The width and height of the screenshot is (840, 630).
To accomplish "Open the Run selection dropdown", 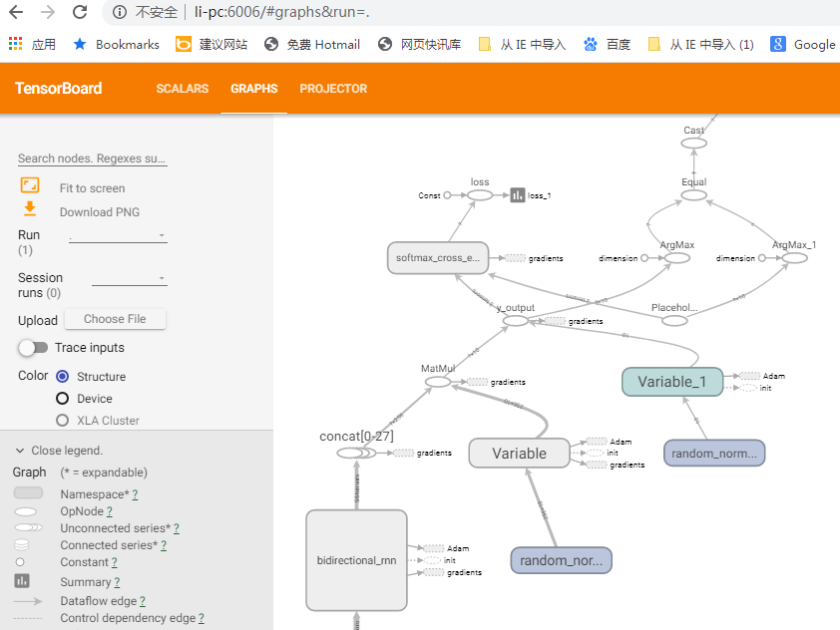I will [117, 237].
